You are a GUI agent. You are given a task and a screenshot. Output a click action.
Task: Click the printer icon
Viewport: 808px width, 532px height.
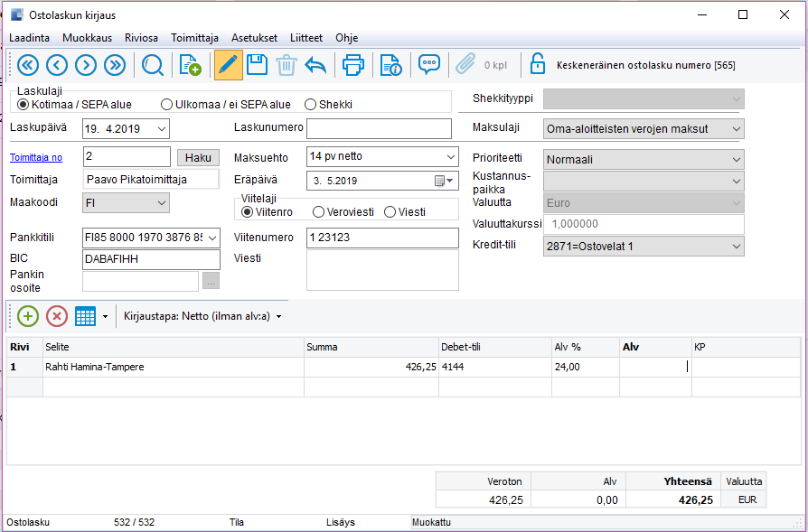tap(353, 65)
